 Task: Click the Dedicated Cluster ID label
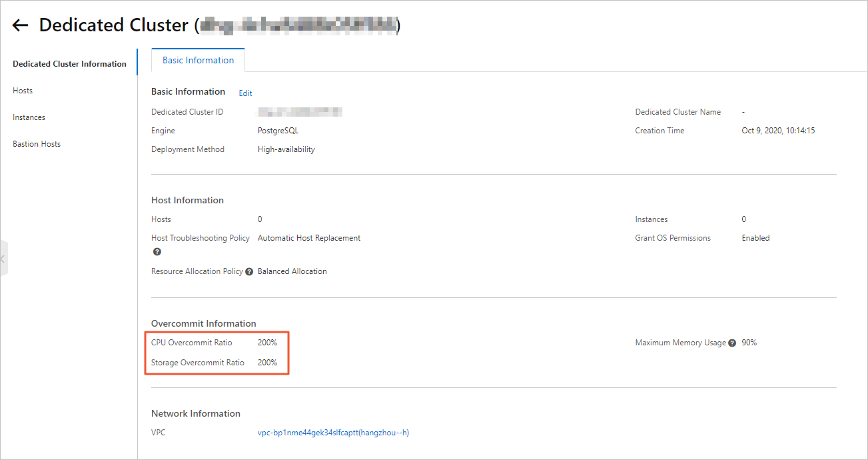pyautogui.click(x=187, y=112)
